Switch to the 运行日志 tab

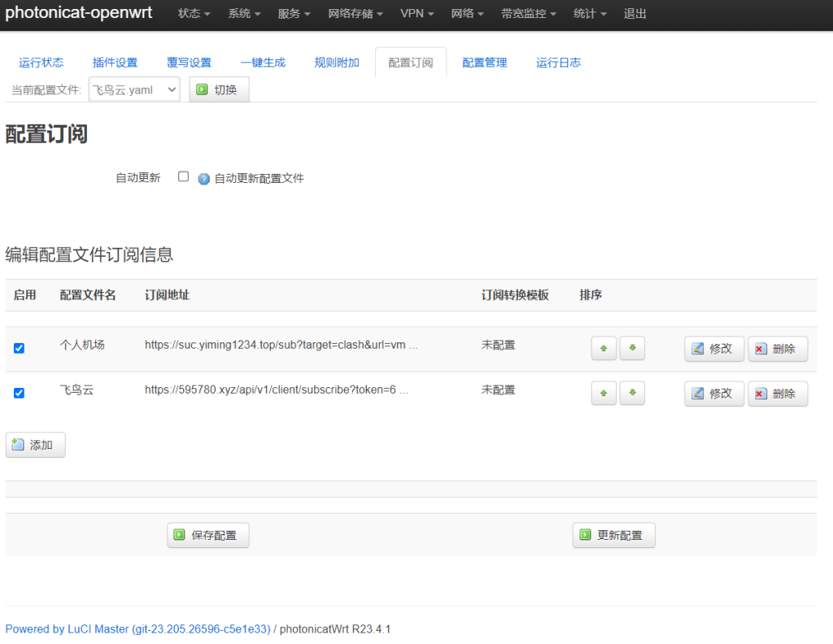558,63
